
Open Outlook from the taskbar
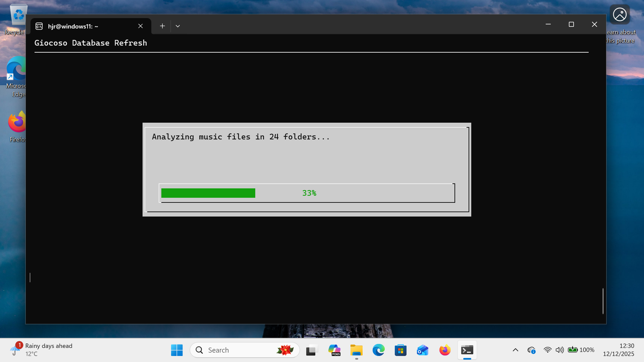click(x=423, y=350)
